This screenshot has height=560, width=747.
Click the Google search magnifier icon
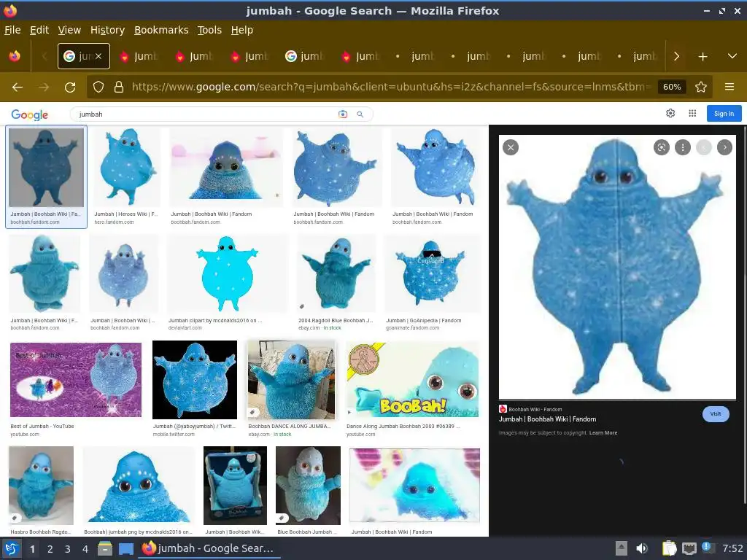point(360,114)
